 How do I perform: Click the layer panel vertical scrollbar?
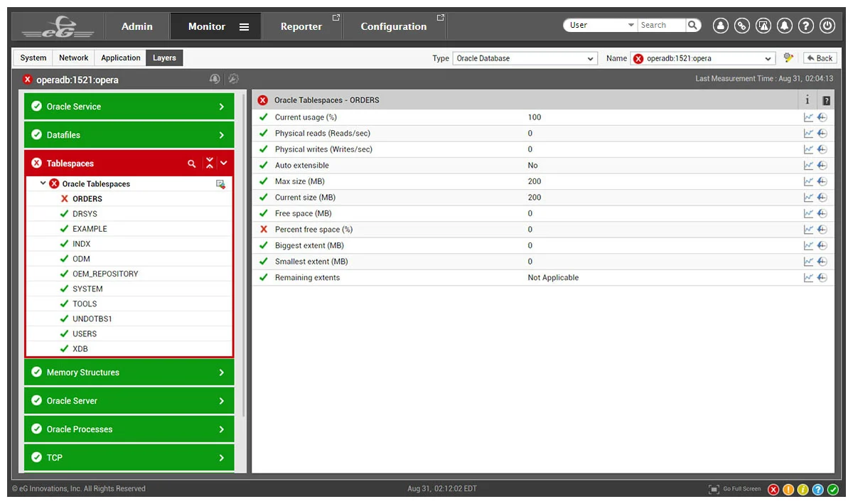coord(244,256)
